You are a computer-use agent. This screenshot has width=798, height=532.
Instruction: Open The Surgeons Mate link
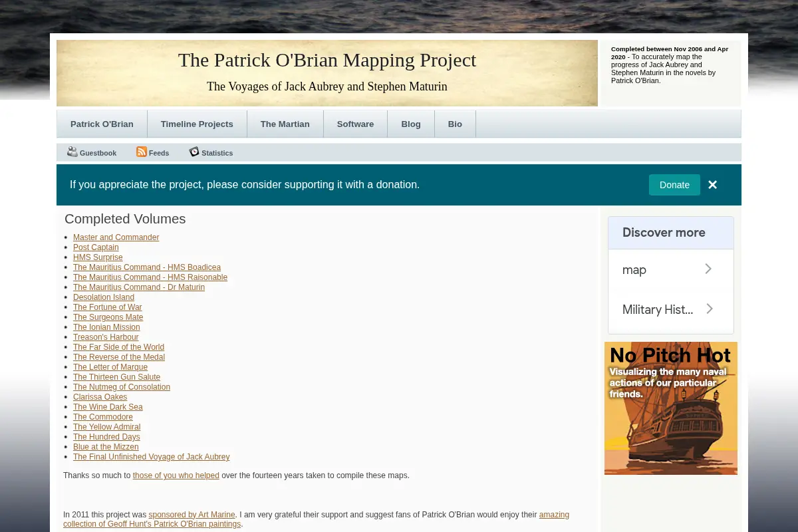tap(108, 317)
